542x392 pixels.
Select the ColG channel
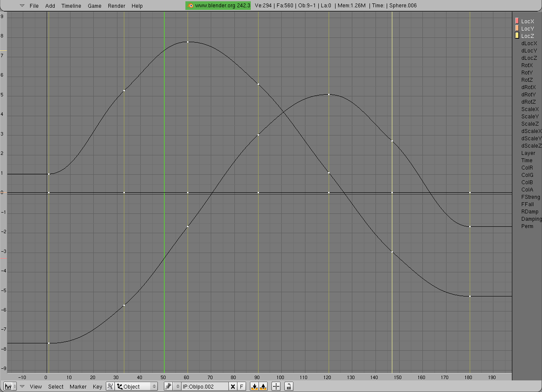click(527, 175)
